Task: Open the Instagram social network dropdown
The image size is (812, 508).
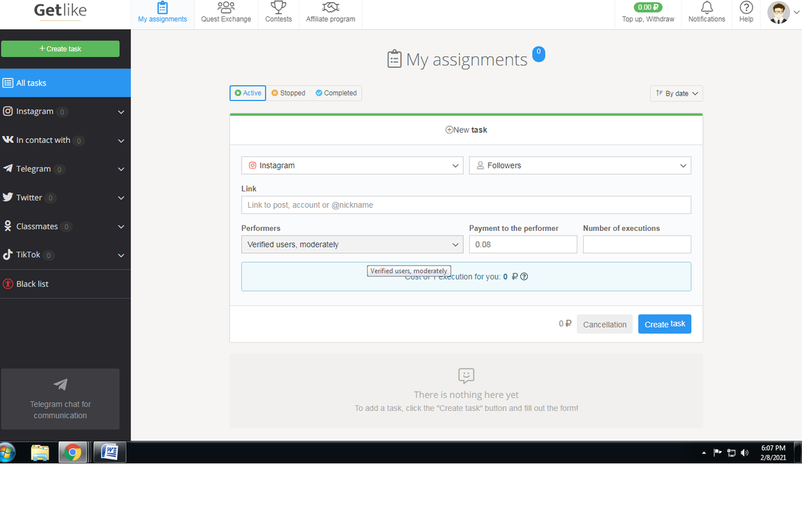Action: point(353,165)
